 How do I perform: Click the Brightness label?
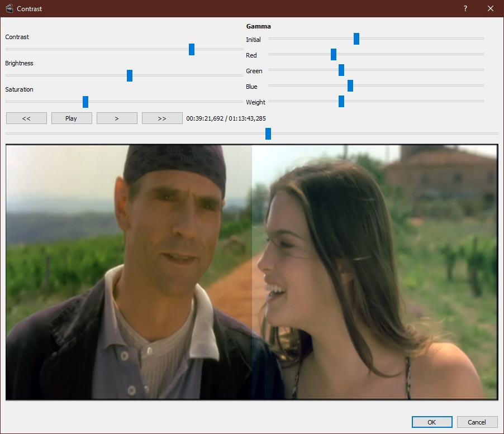tap(20, 63)
